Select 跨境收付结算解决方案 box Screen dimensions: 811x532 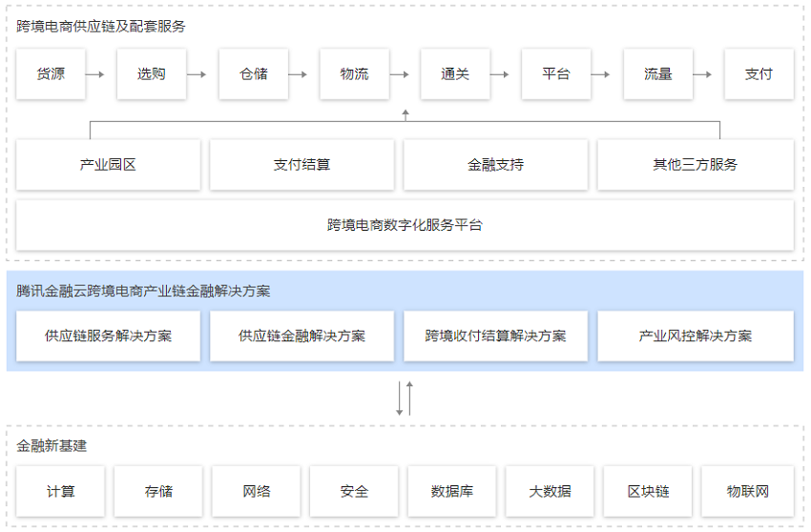495,336
